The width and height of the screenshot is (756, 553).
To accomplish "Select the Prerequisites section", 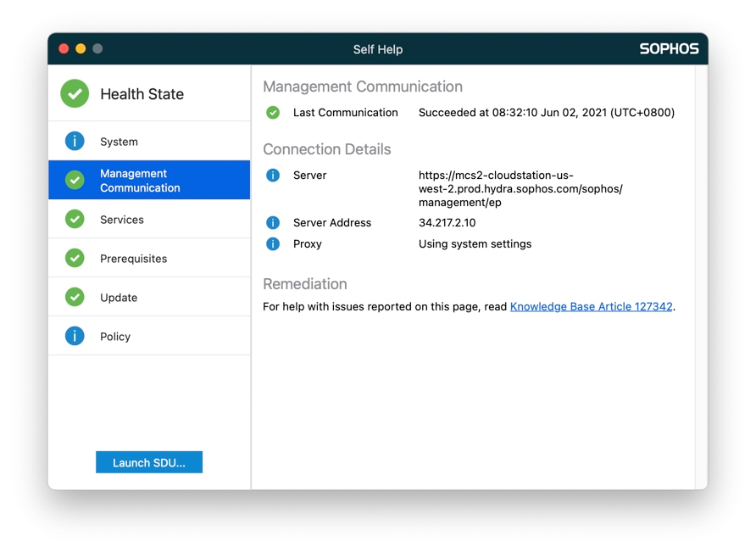I will tap(133, 258).
